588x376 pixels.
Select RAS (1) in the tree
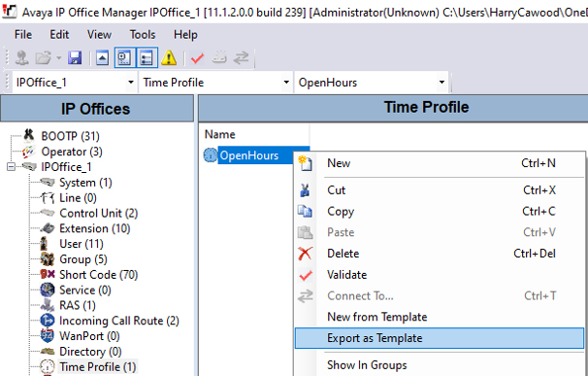pos(78,305)
